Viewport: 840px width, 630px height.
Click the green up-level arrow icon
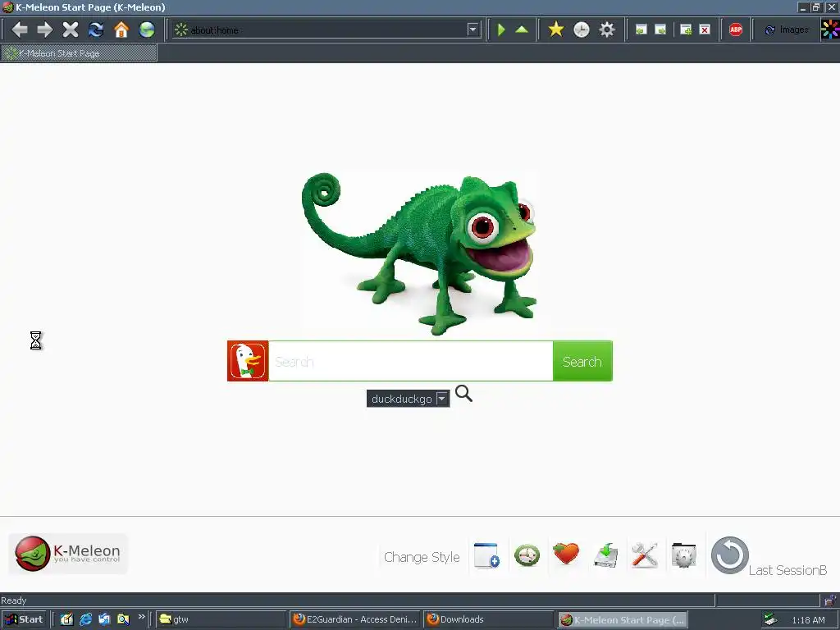(x=522, y=30)
